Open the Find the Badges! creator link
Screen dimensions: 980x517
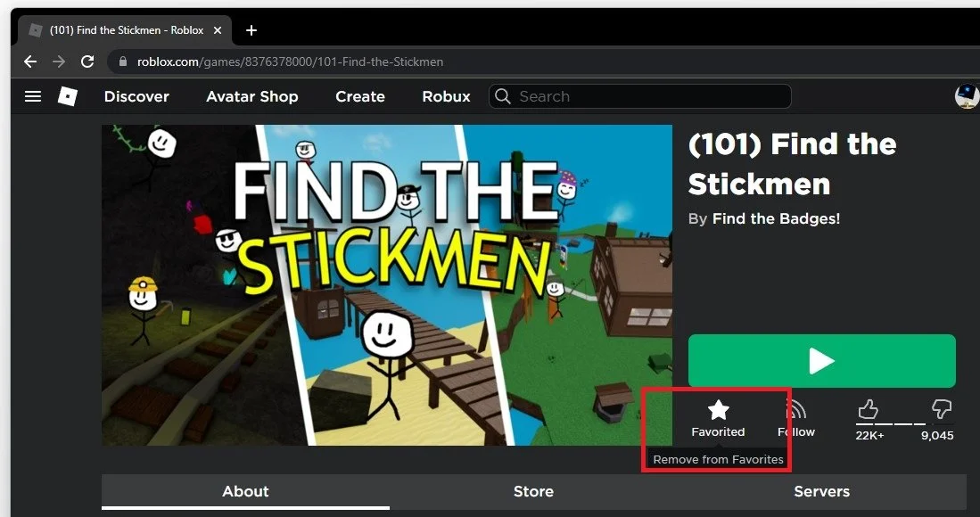(x=777, y=218)
